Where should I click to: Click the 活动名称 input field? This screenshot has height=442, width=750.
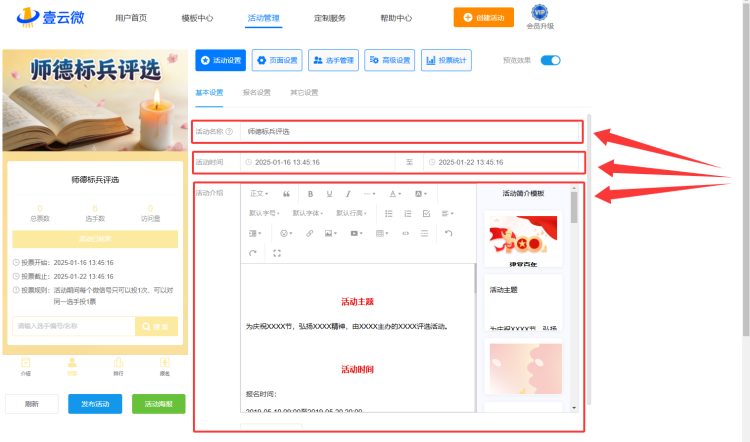pyautogui.click(x=410, y=132)
